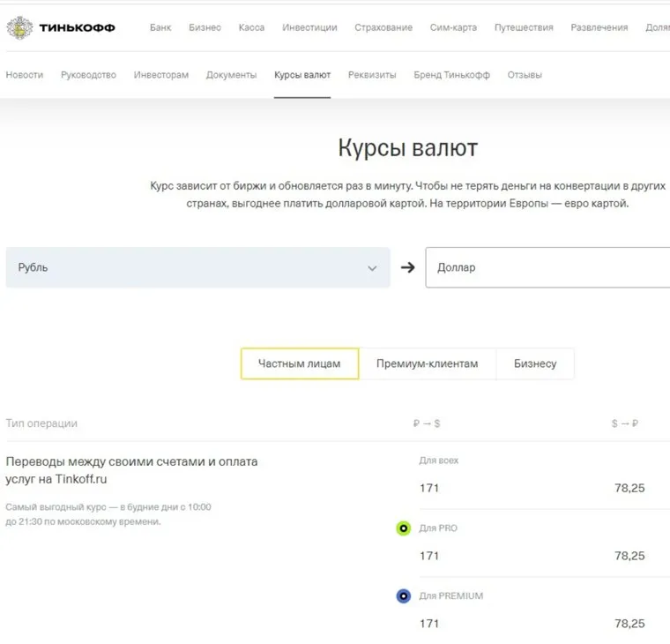Open the Отзывы link
Screen dimensions: 670x644
click(x=525, y=75)
